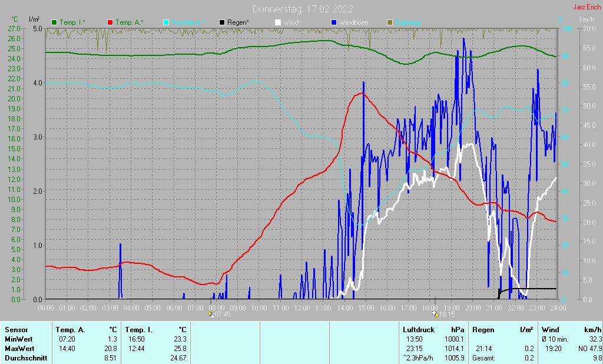Viewport: 603px width, 364px height.
Task: Select the Windböen legend label
Action: point(353,23)
